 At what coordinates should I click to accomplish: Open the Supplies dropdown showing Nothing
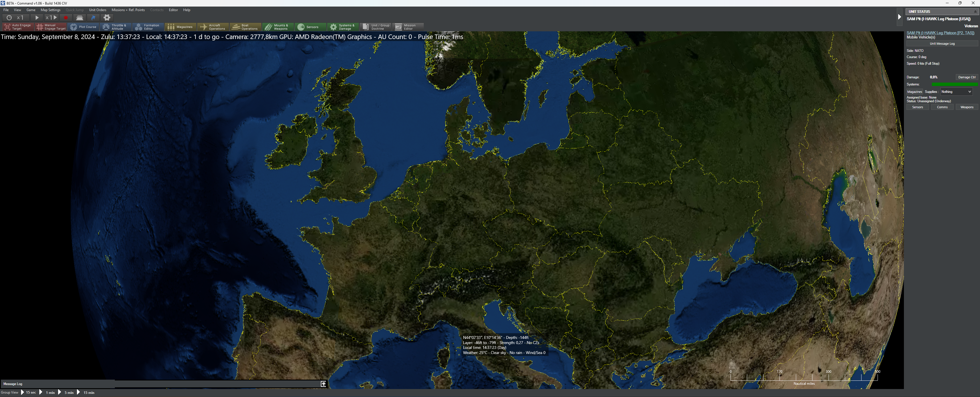pos(956,92)
